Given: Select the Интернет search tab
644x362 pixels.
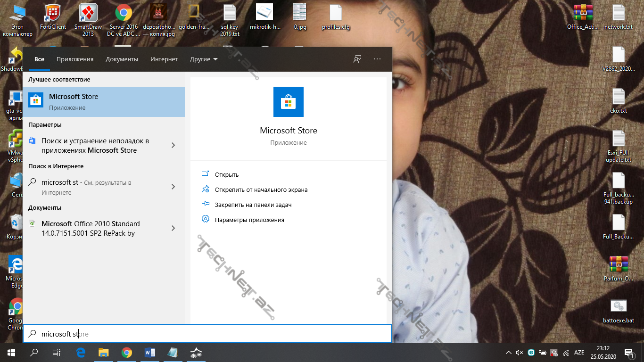Looking at the screenshot, I should pos(164,59).
